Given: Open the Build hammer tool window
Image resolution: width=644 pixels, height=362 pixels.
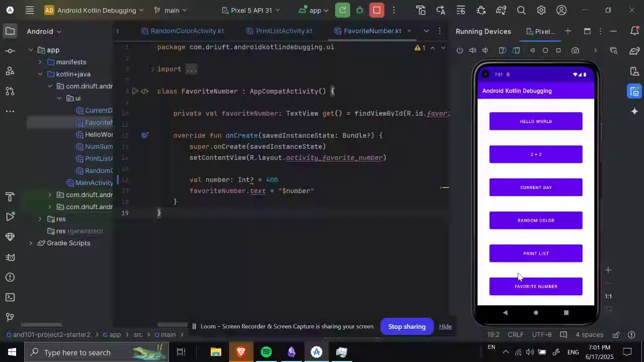Looking at the screenshot, I should pos(10,197).
